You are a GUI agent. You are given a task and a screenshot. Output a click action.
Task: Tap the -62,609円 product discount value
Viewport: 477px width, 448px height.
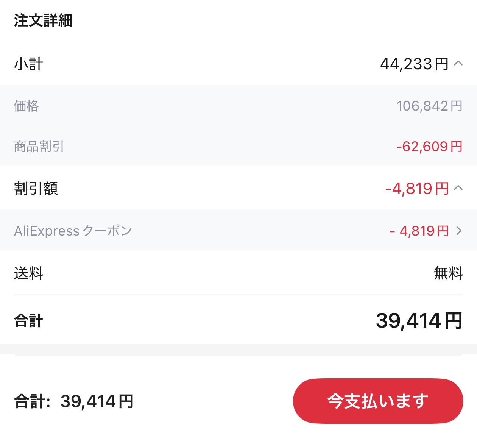(430, 146)
